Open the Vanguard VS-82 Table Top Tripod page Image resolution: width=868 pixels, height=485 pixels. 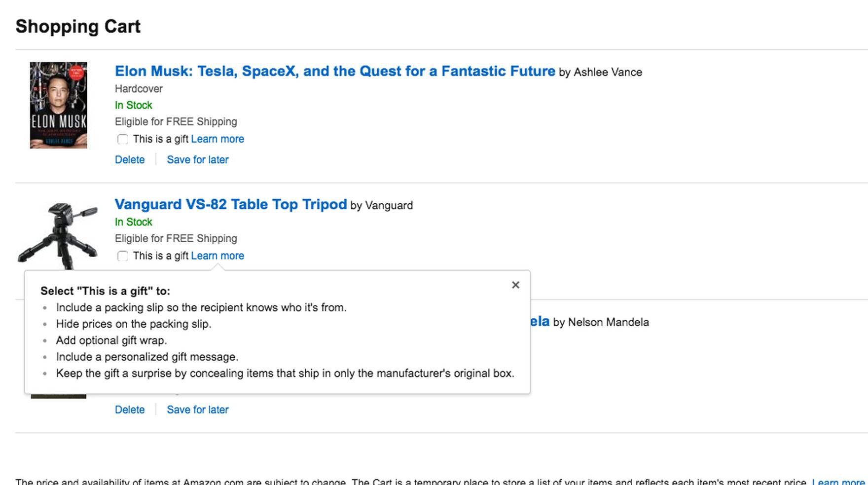230,204
